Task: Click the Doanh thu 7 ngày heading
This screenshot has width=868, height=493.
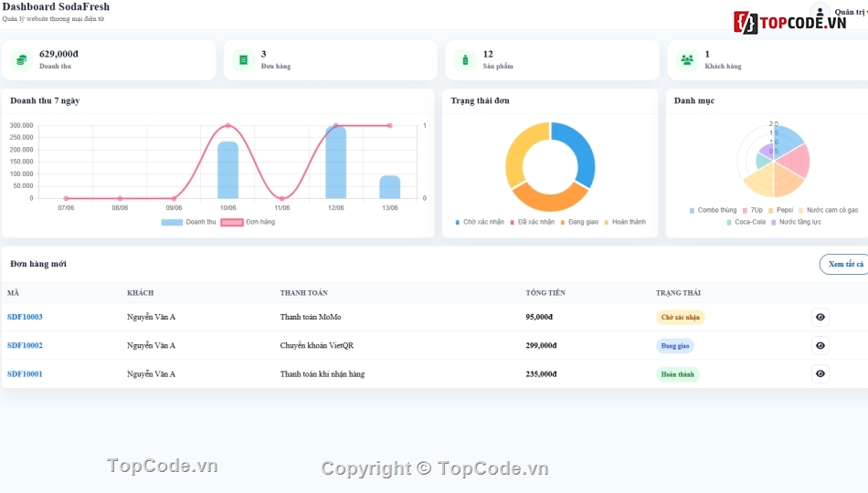Action: 45,100
